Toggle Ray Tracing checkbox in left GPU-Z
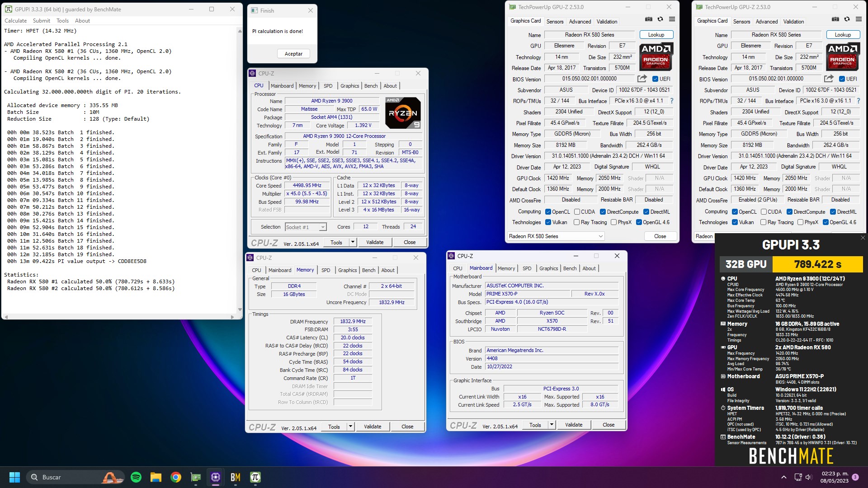 (x=576, y=222)
